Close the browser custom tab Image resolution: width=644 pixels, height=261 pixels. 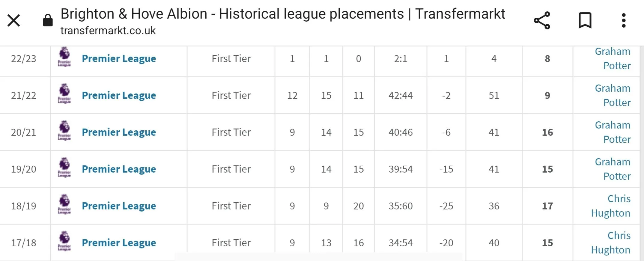pyautogui.click(x=14, y=21)
